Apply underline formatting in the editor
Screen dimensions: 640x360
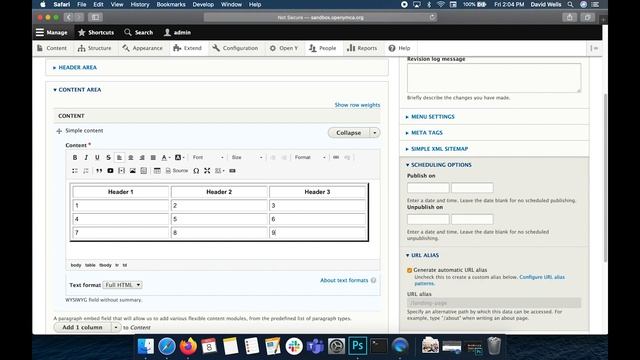[97, 158]
